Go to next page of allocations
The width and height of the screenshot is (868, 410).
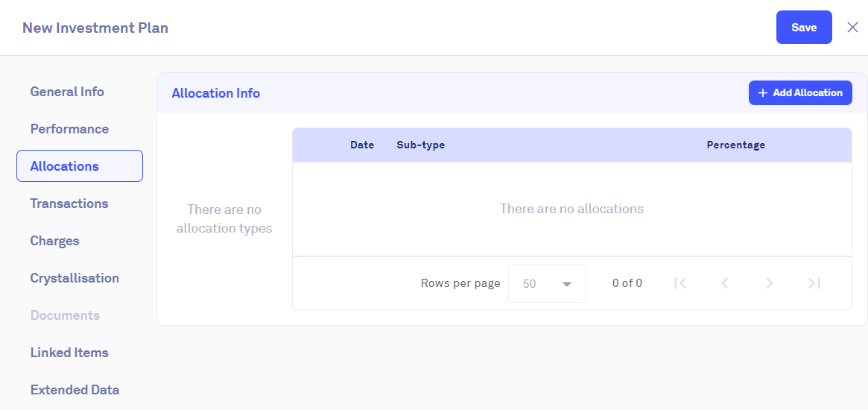tap(770, 283)
